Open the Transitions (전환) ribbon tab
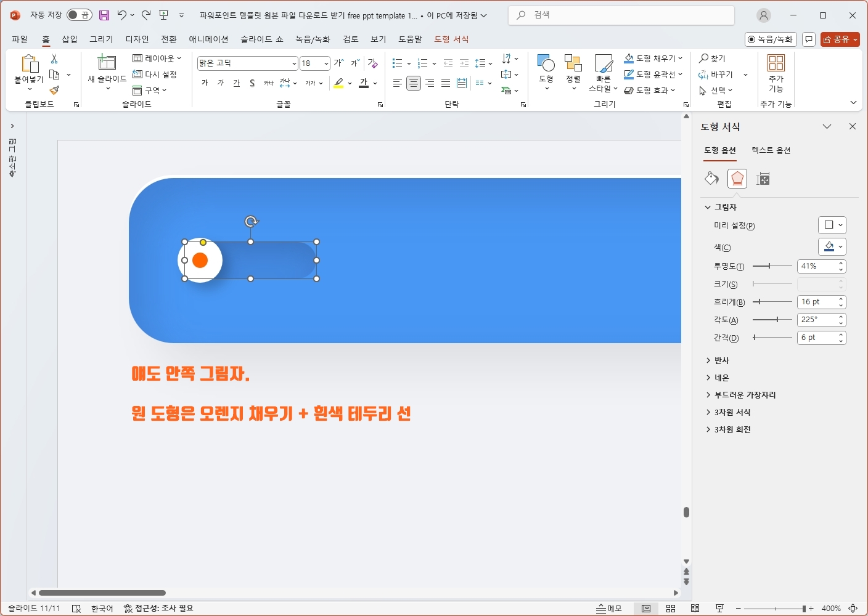This screenshot has width=868, height=616. (x=169, y=39)
